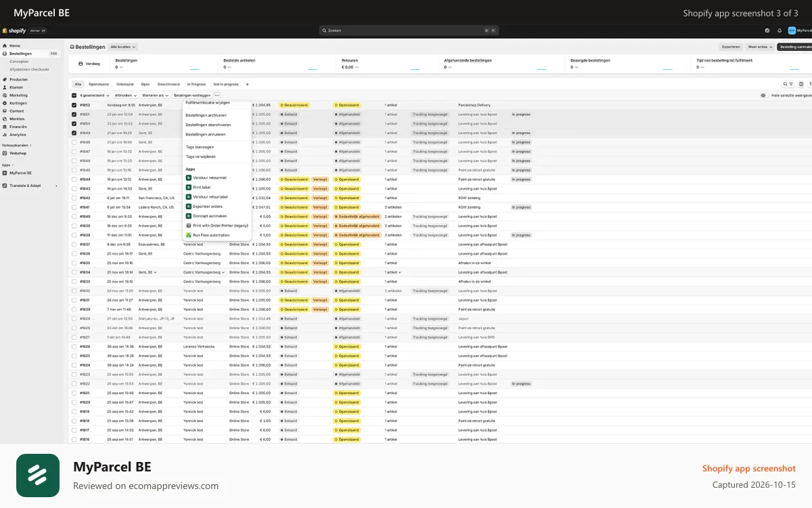Click the Shopify logo in top bar
The width and height of the screenshot is (812, 508).
point(14,30)
